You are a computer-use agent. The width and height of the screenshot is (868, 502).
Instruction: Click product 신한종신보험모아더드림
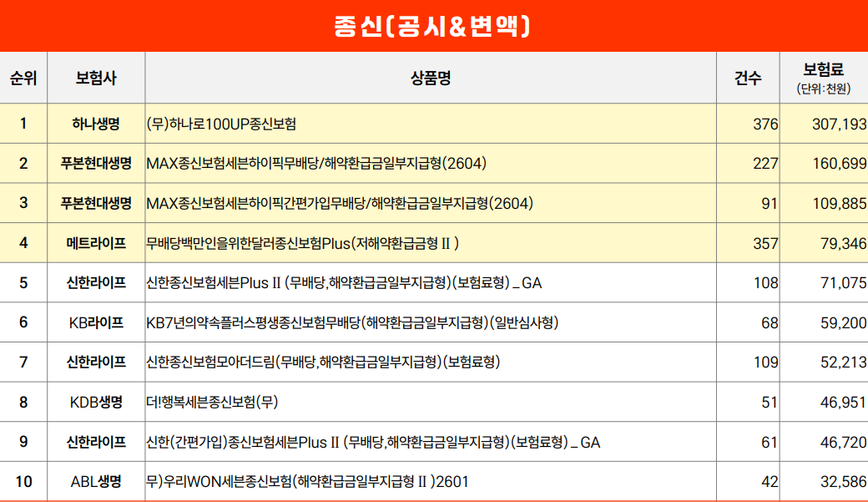(323, 363)
